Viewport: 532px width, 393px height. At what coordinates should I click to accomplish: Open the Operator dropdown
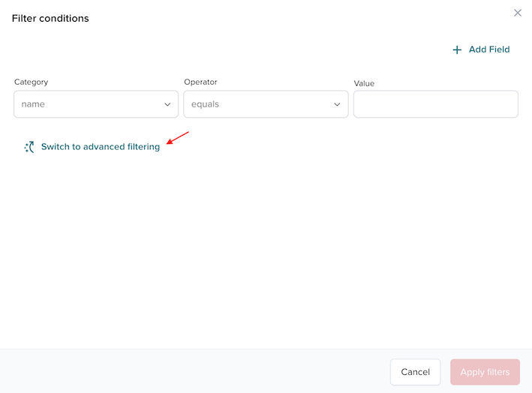coord(266,104)
